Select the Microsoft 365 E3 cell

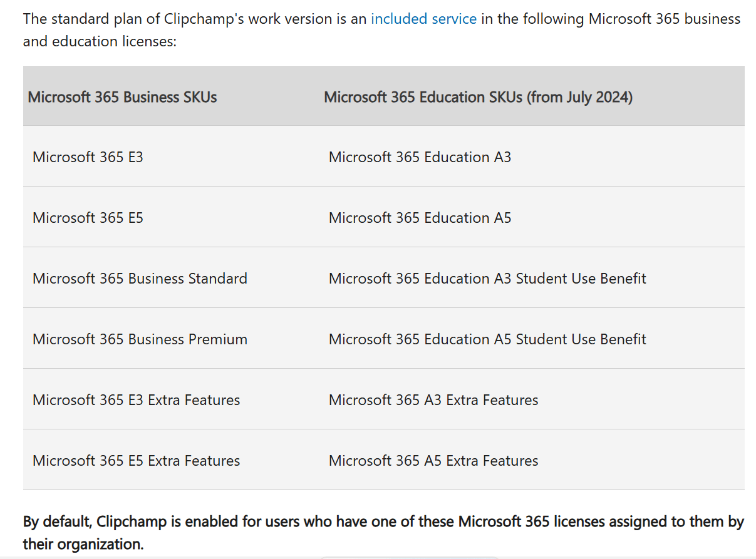88,156
